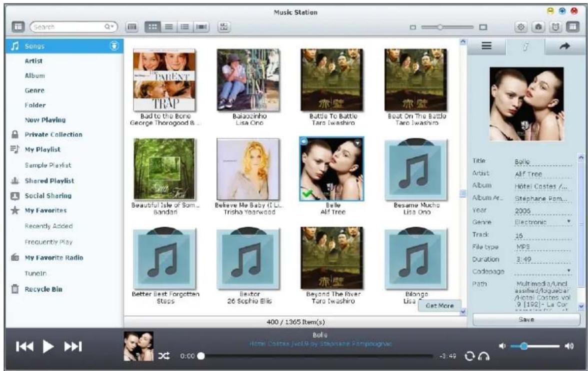
Task: Open the settings gear icon
Action: click(x=521, y=26)
